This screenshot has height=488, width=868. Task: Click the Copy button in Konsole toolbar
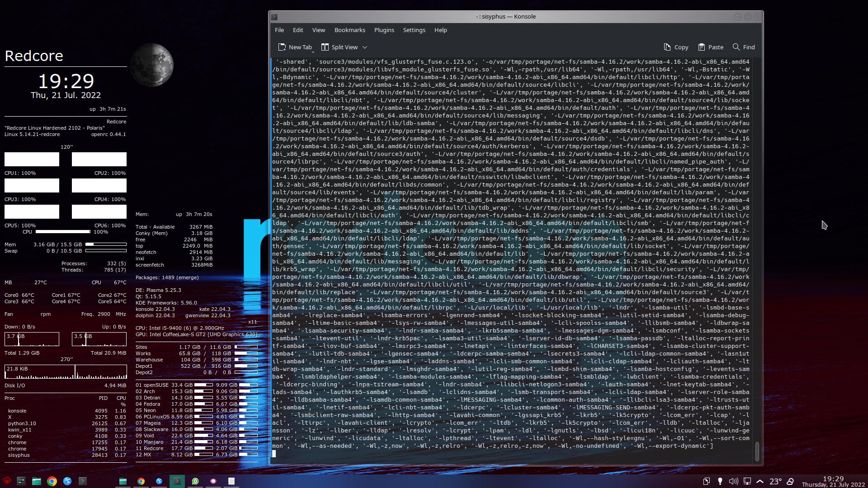[676, 47]
